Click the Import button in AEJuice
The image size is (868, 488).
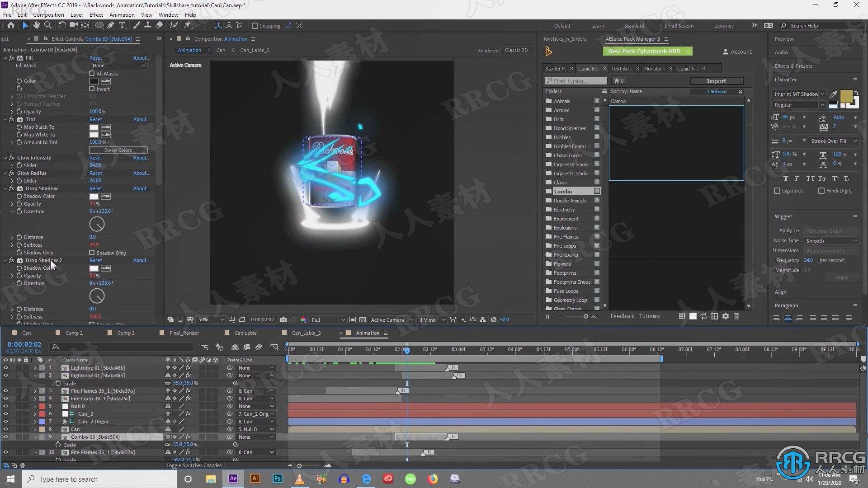point(716,81)
